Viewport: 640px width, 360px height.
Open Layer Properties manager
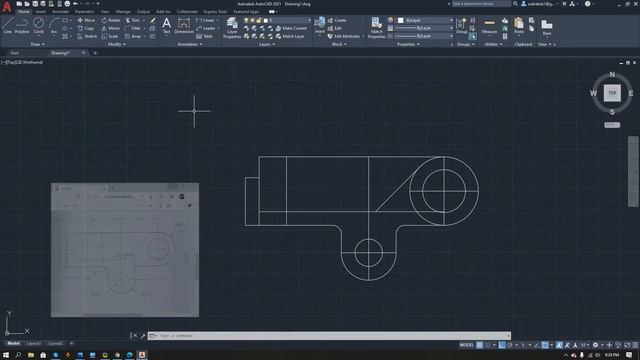[232, 28]
